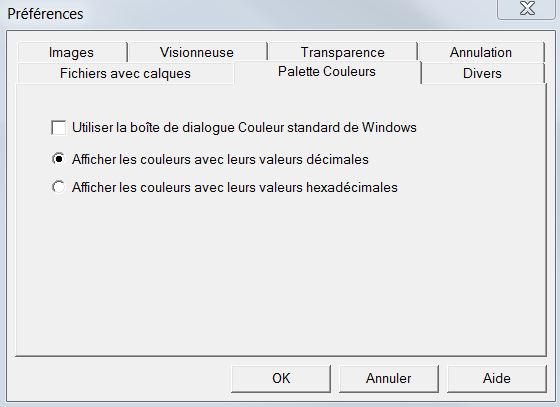Cancel with the Annuler button

tap(389, 378)
